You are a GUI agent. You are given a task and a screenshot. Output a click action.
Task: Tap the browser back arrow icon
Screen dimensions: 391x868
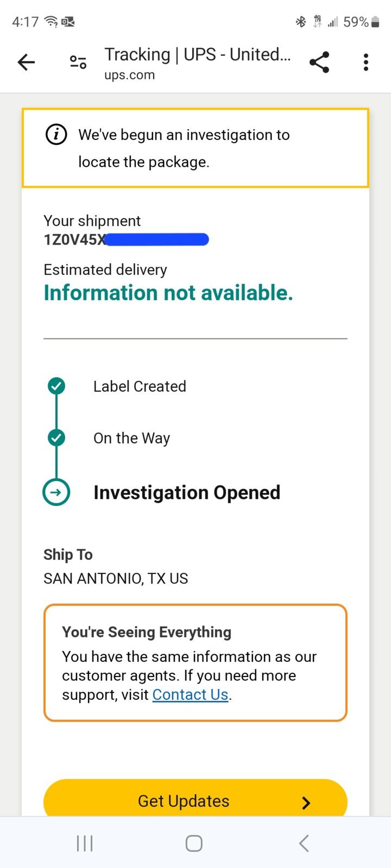26,62
